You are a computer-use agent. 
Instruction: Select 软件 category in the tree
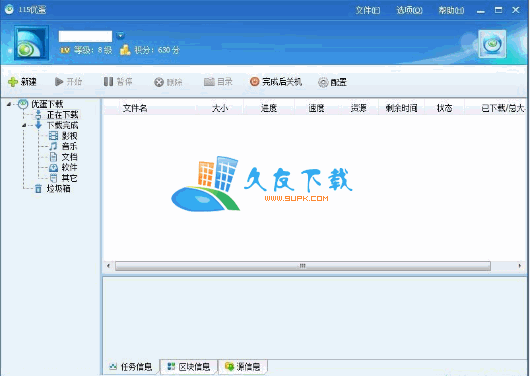[x=69, y=167]
